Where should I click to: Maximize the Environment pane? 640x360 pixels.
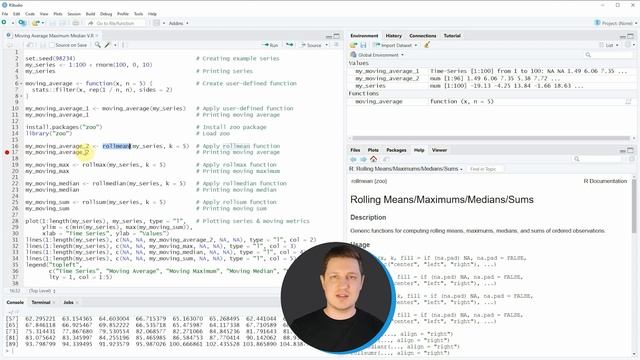pyautogui.click(x=631, y=36)
